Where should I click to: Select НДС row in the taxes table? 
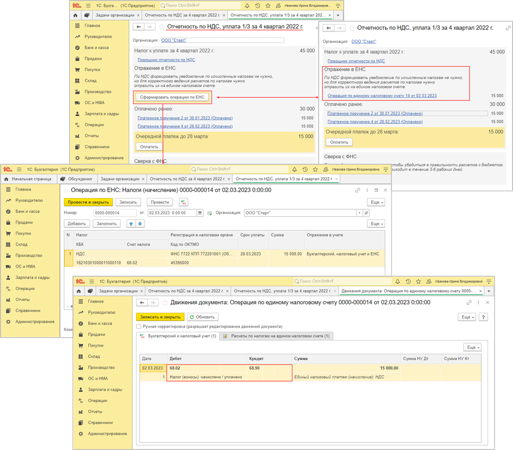pos(224,258)
